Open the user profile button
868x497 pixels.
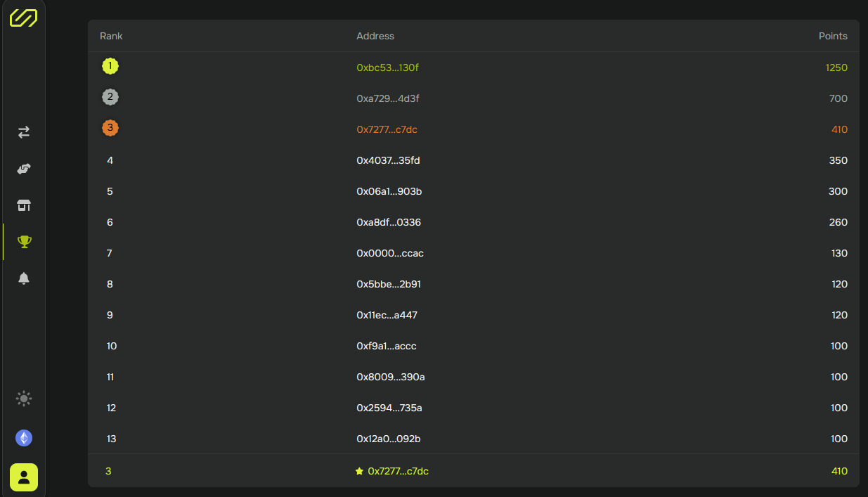pos(24,477)
